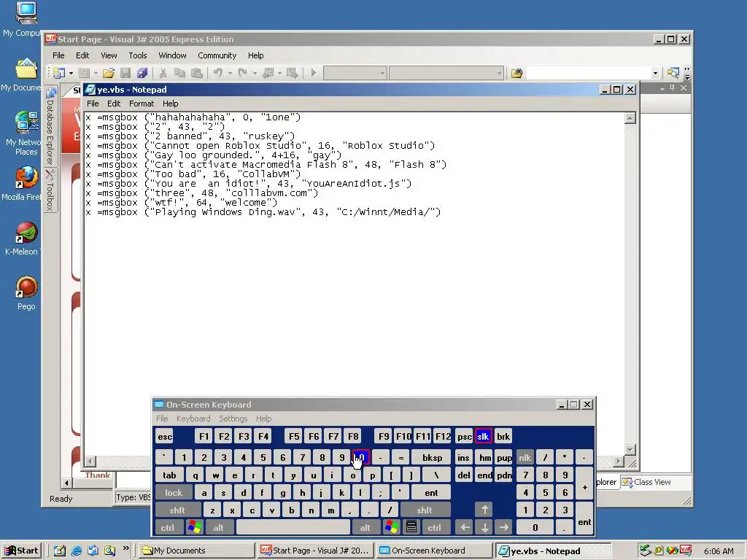The height and width of the screenshot is (560, 747).
Task: Expand Quick Launch chevron in taskbar
Action: coord(125,548)
